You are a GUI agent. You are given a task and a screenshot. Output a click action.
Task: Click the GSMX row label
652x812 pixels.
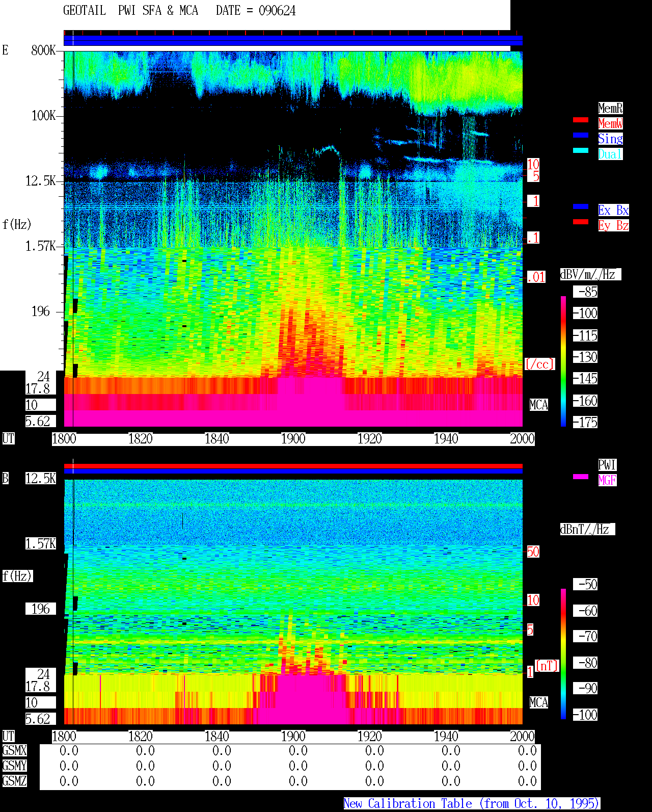tap(14, 750)
